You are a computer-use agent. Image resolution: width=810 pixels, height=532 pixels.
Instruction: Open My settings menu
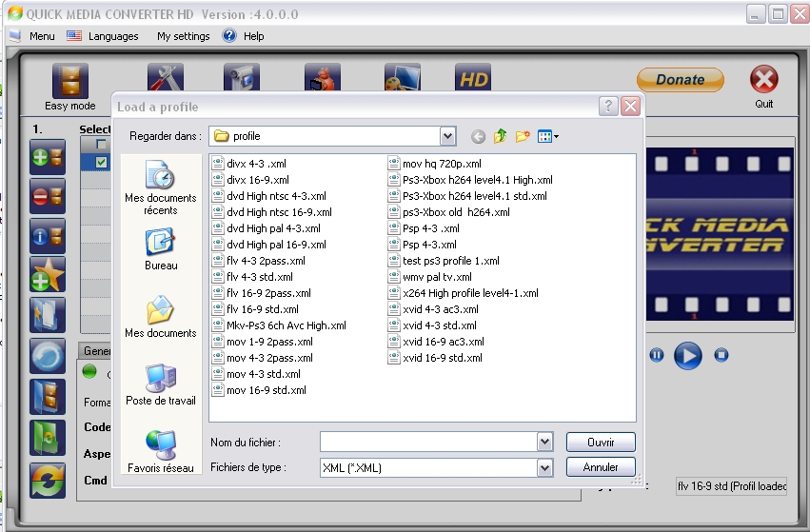[x=184, y=36]
